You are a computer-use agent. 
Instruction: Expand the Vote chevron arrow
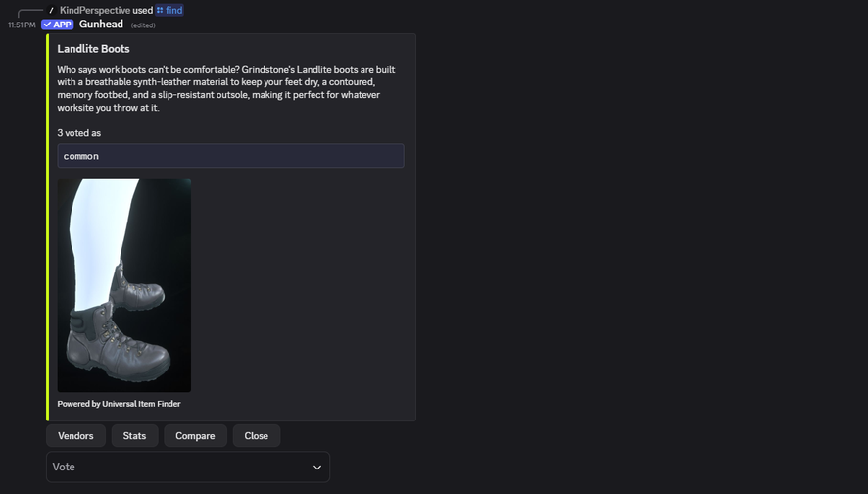tap(317, 468)
